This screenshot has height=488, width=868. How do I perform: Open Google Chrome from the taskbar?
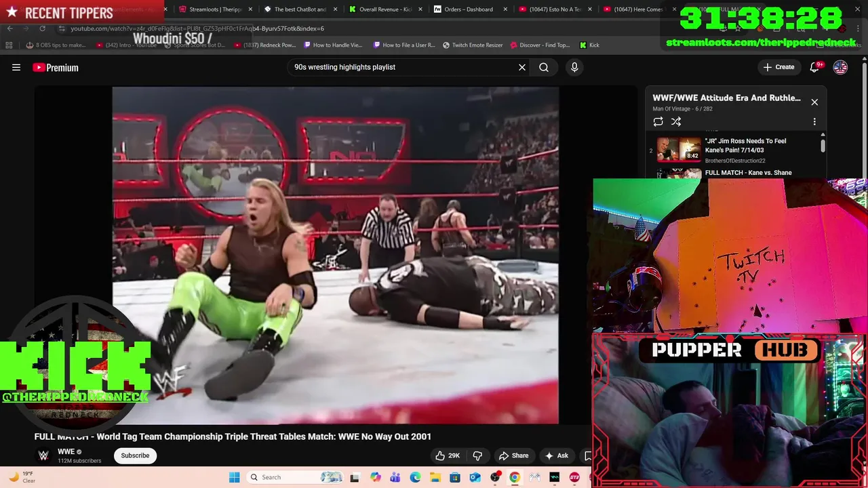[515, 477]
